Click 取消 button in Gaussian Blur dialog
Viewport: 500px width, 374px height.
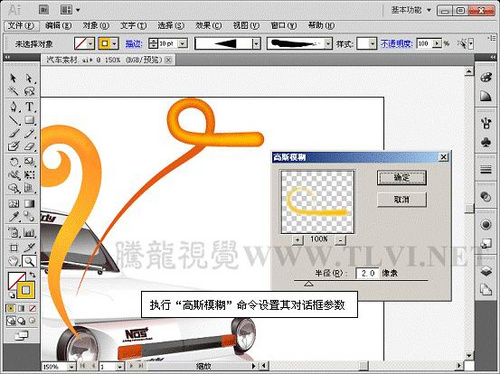pyautogui.click(x=402, y=199)
